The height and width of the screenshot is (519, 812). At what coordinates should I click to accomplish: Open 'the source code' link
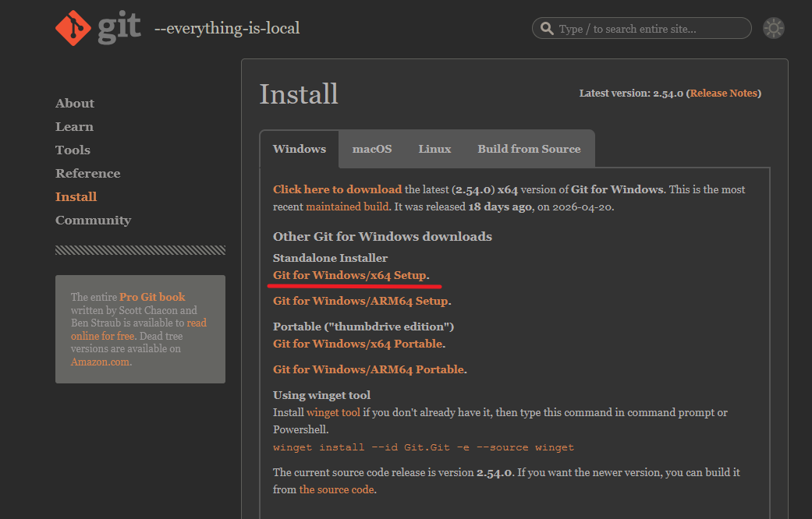(337, 489)
